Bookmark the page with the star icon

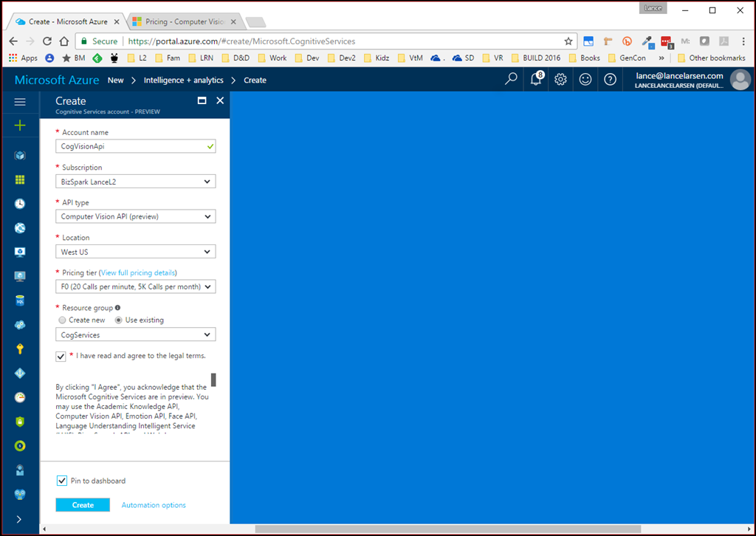[568, 41]
